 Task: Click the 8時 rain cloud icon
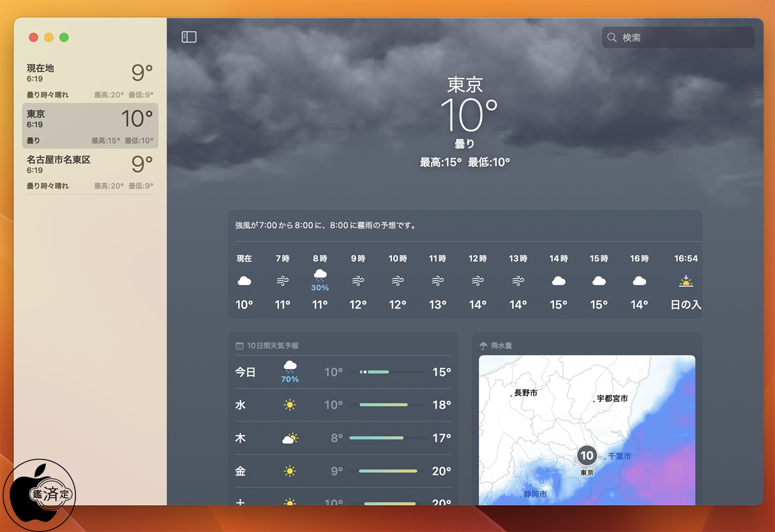320,275
